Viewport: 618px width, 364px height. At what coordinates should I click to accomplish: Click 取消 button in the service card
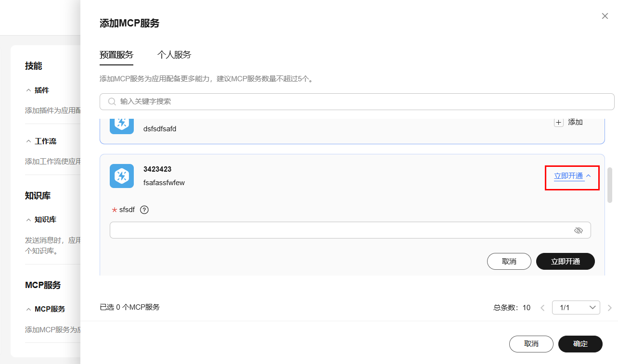[509, 262]
